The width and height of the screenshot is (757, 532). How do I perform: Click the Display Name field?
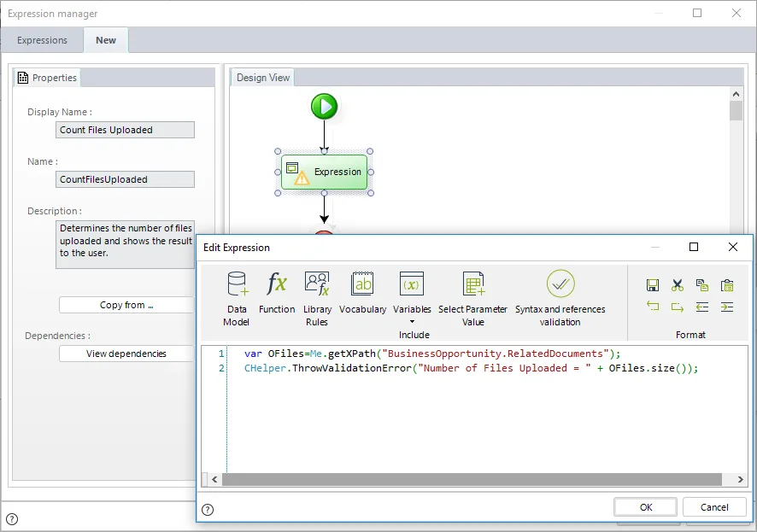tap(125, 130)
